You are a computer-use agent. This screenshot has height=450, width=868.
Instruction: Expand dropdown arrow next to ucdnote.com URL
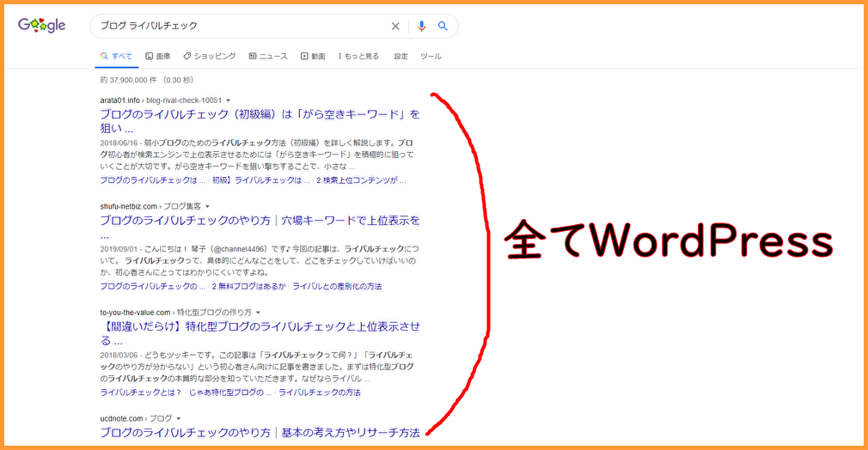178,419
